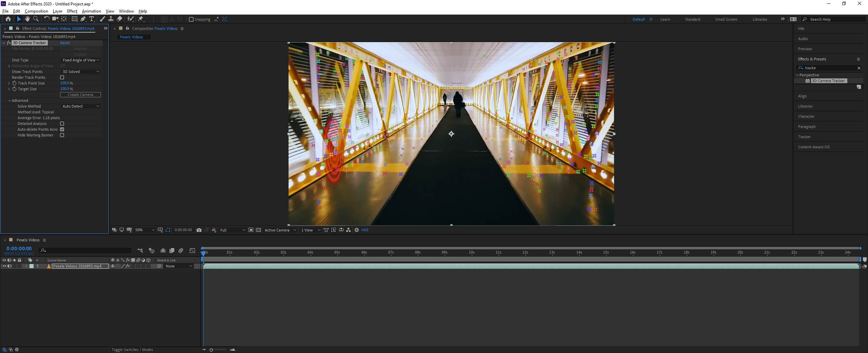Select the Pen tool
Viewport: 868px width, 353px height.
[x=83, y=19]
